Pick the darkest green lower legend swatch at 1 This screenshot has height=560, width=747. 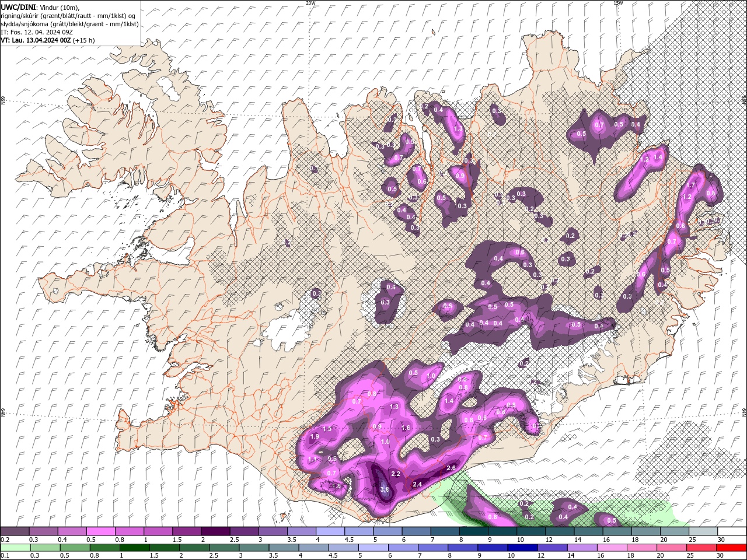(134, 548)
